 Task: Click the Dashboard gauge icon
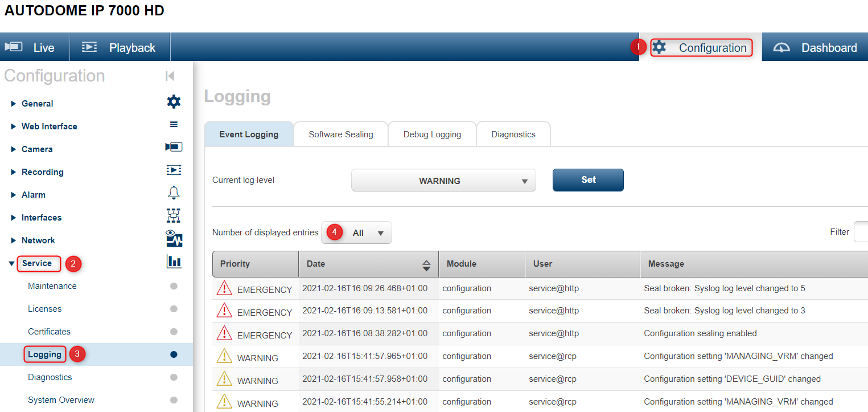(782, 48)
